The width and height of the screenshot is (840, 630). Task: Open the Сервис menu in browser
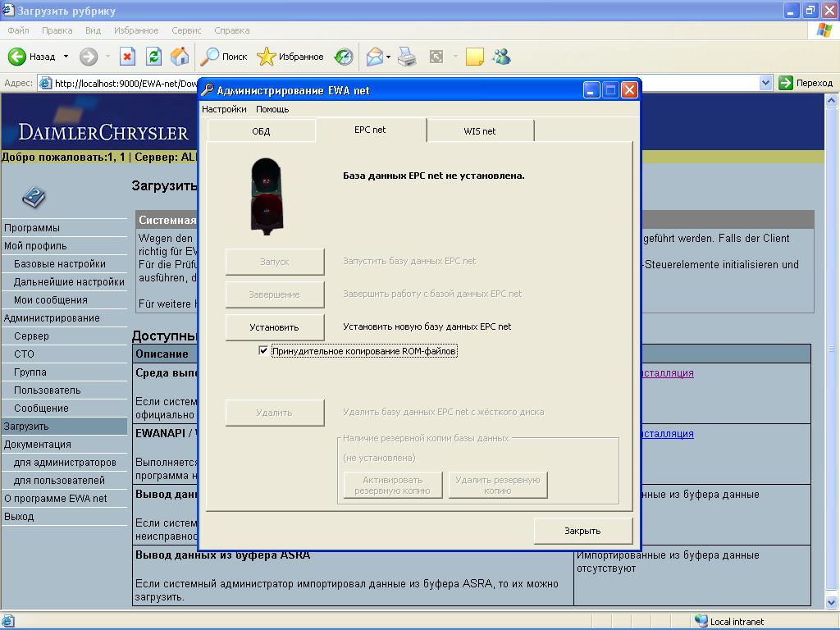(186, 30)
